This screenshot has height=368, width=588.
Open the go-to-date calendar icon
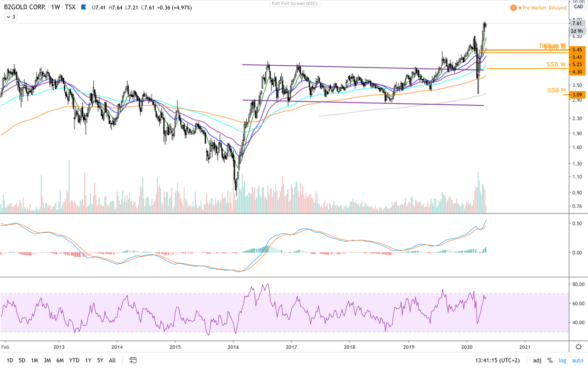[133, 360]
